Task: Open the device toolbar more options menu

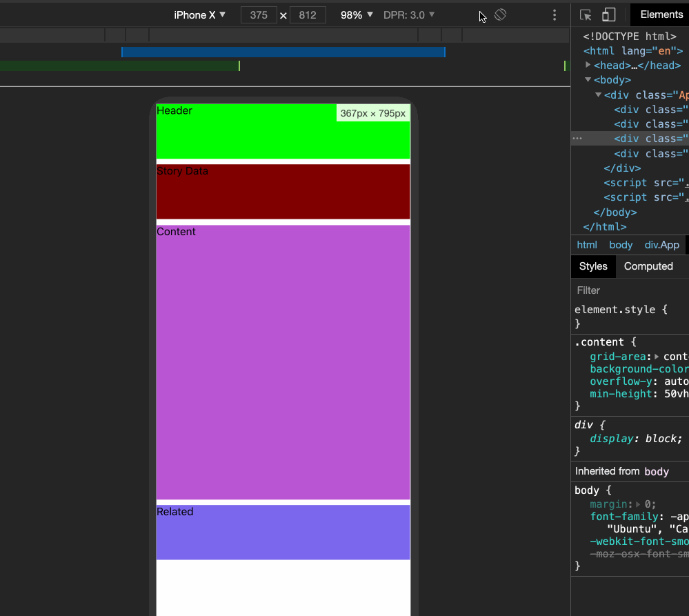Action: [555, 15]
